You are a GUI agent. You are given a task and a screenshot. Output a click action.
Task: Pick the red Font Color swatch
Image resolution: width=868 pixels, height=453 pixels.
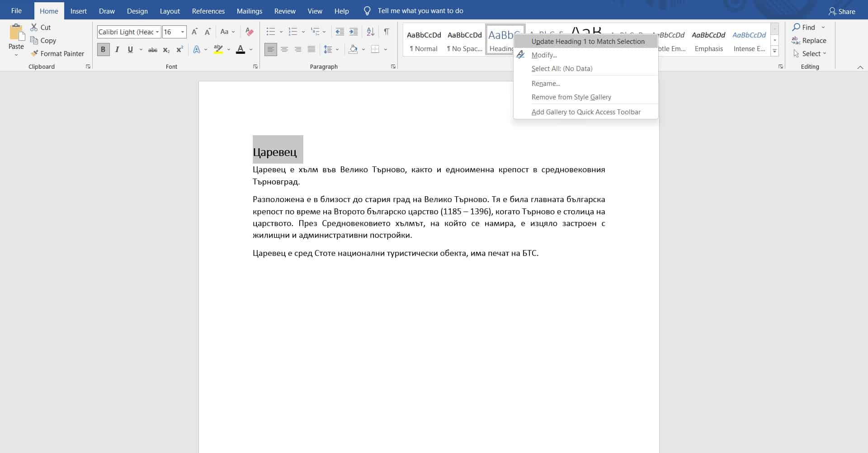(241, 49)
